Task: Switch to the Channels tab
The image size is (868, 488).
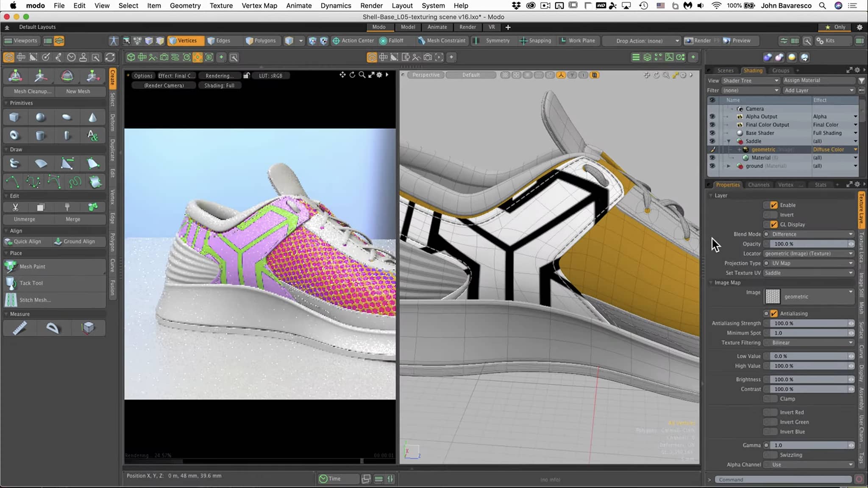Action: tap(758, 185)
